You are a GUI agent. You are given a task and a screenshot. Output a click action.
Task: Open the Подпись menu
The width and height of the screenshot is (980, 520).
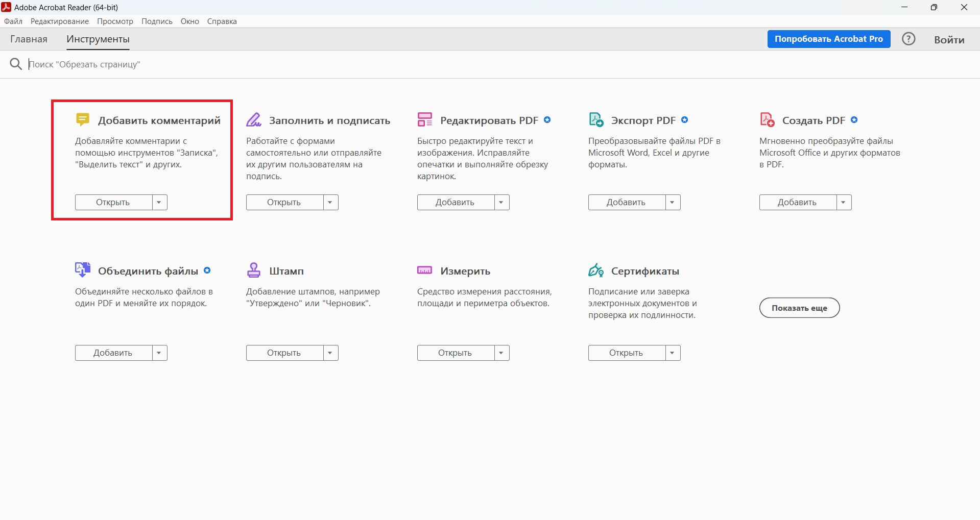tap(157, 21)
